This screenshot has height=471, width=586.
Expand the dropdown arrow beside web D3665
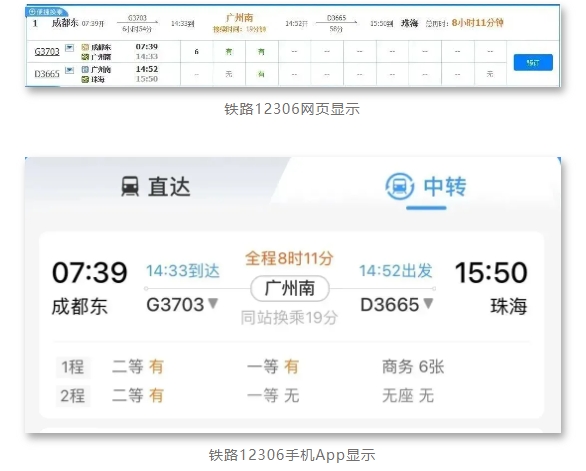click(70, 70)
